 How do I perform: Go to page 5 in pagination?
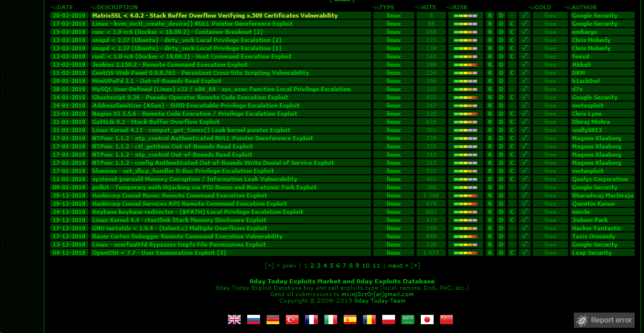tap(331, 266)
